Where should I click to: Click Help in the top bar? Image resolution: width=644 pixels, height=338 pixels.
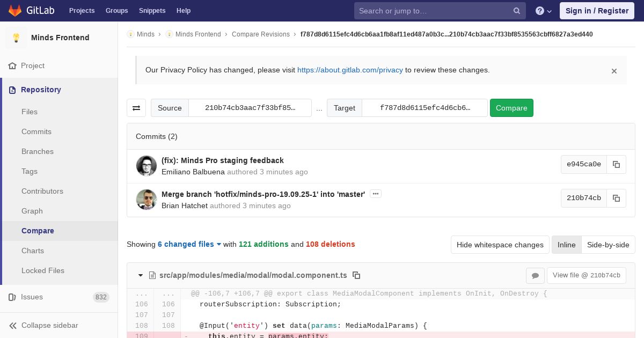(x=184, y=11)
